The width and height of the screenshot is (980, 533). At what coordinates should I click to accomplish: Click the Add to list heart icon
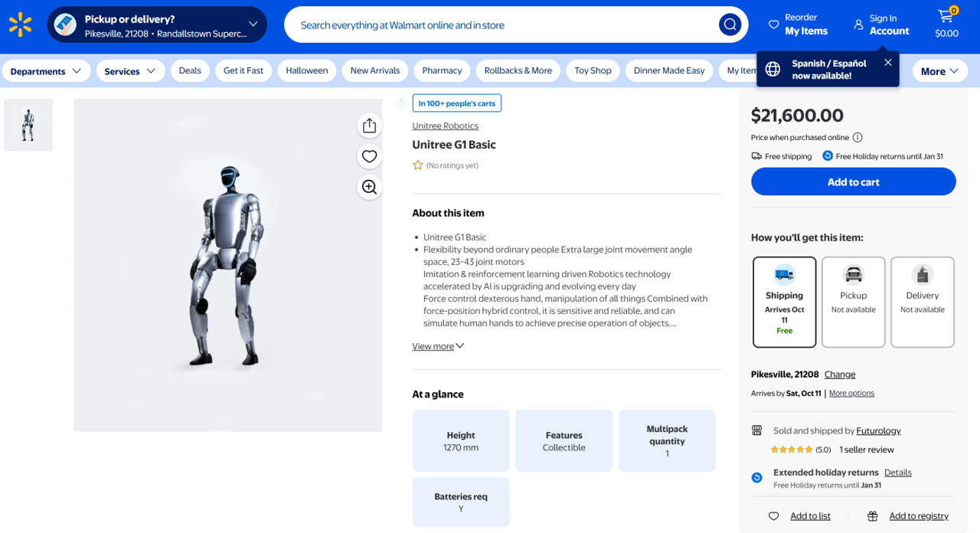[x=774, y=516]
